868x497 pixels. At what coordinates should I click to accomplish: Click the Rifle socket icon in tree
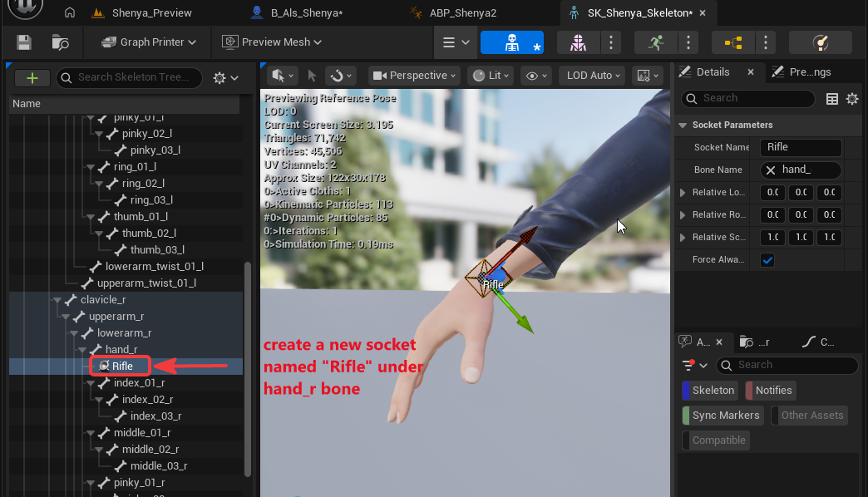104,366
